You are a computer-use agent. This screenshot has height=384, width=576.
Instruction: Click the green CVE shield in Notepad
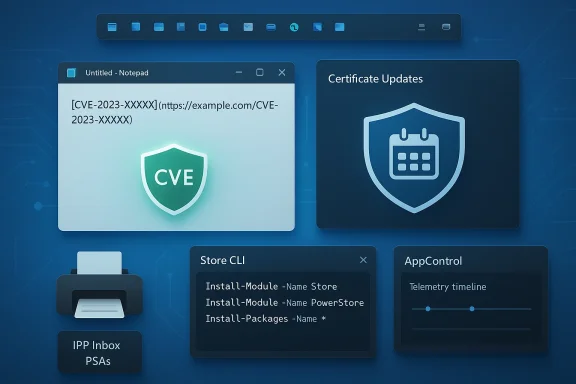point(174,179)
